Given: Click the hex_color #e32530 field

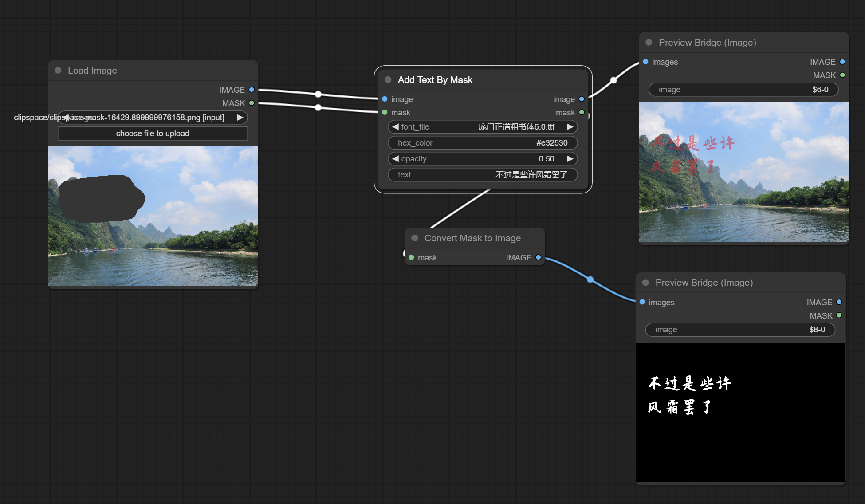Looking at the screenshot, I should (483, 143).
